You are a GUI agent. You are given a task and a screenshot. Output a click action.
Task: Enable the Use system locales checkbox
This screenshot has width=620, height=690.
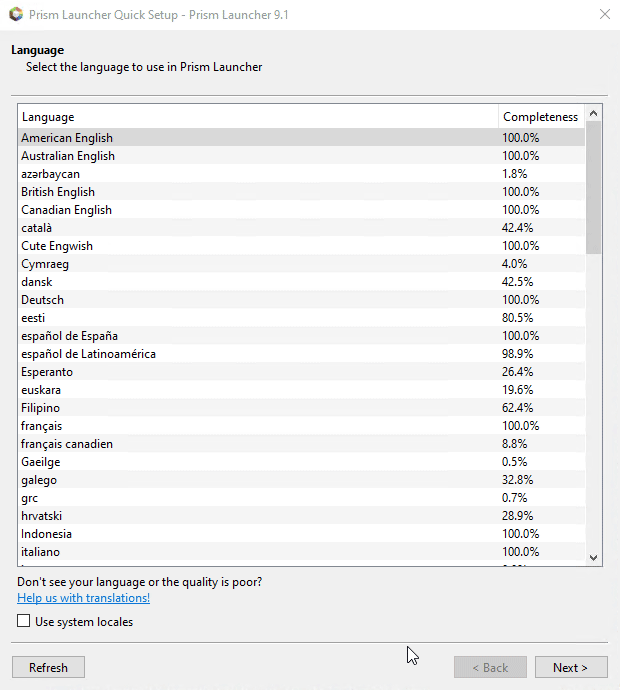tap(24, 622)
